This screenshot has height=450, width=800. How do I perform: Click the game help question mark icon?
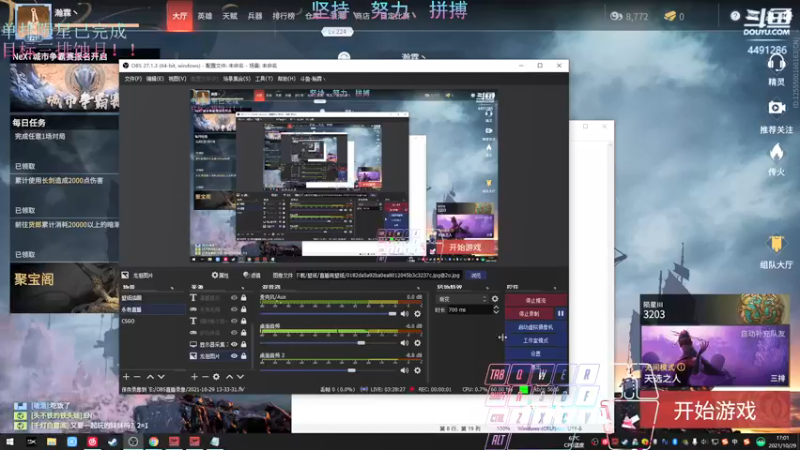point(735,16)
